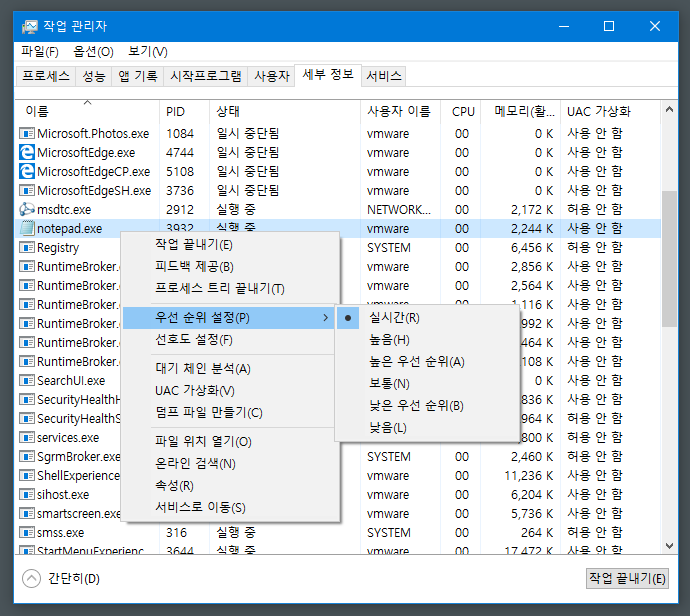This screenshot has height=616, width=690.
Task: Click the services.exe process icon
Action: (27, 437)
